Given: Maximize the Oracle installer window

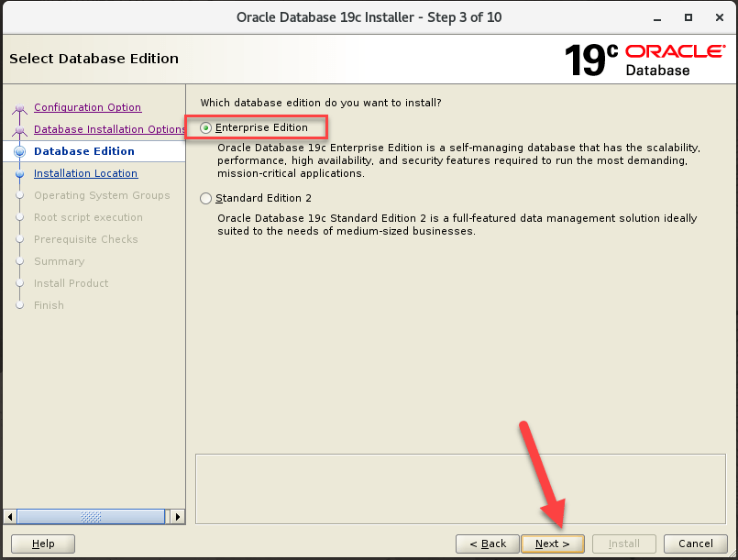Looking at the screenshot, I should (x=688, y=18).
